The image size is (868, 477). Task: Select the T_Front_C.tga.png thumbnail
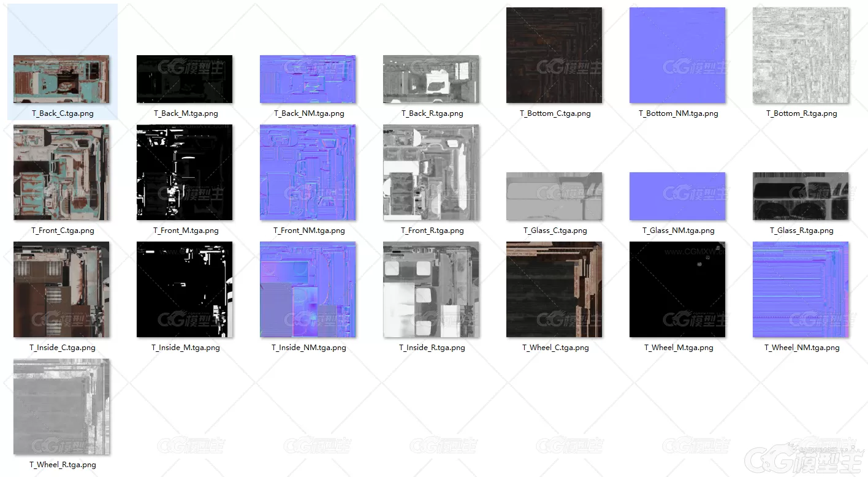pyautogui.click(x=61, y=172)
